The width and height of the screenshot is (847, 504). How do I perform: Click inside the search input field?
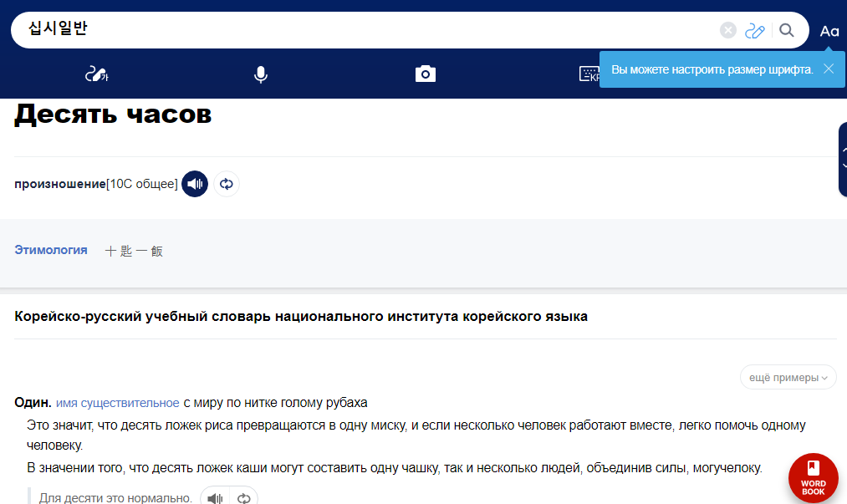[x=334, y=29]
